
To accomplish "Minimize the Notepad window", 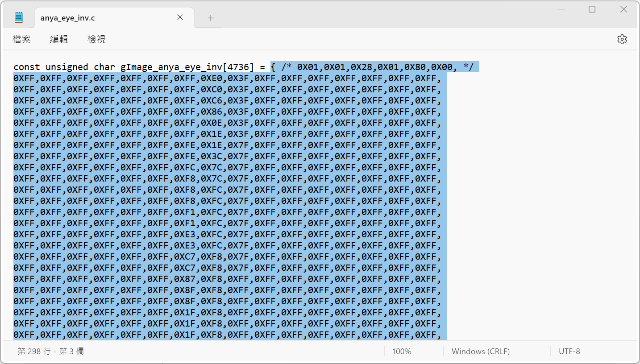I will click(561, 9).
